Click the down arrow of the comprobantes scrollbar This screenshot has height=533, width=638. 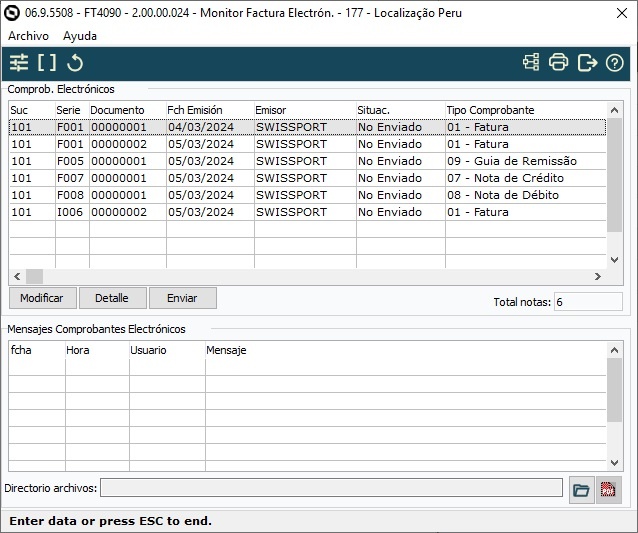pos(614,260)
